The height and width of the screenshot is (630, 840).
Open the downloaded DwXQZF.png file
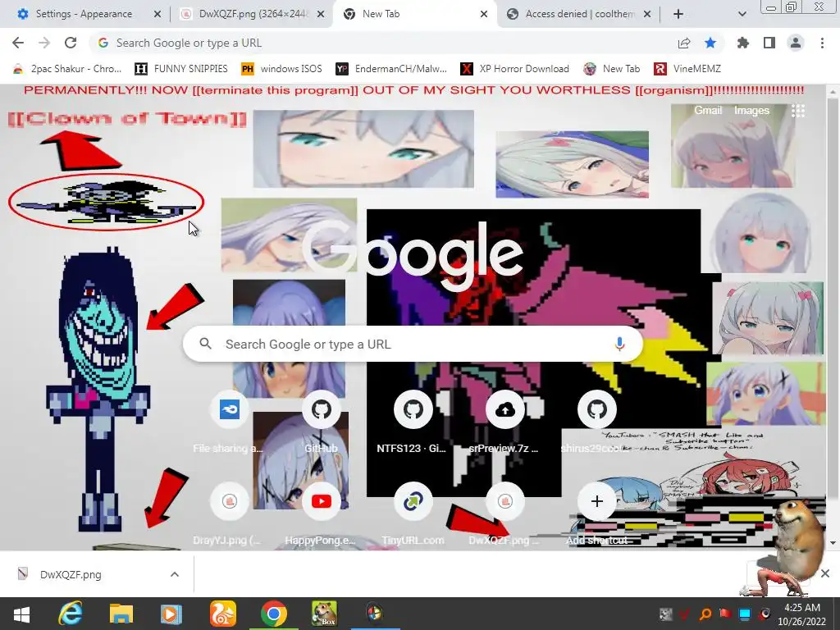[x=71, y=574]
